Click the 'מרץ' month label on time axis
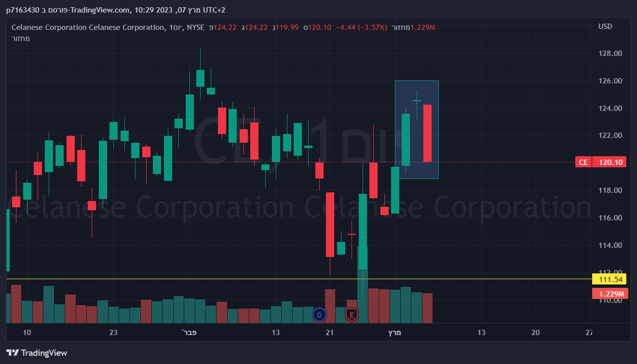 (394, 332)
